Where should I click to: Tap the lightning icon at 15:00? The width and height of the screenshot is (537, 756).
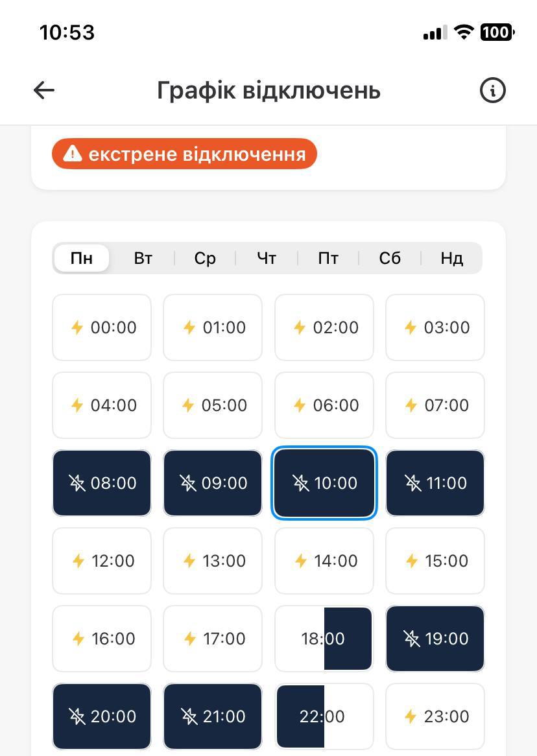tap(412, 561)
